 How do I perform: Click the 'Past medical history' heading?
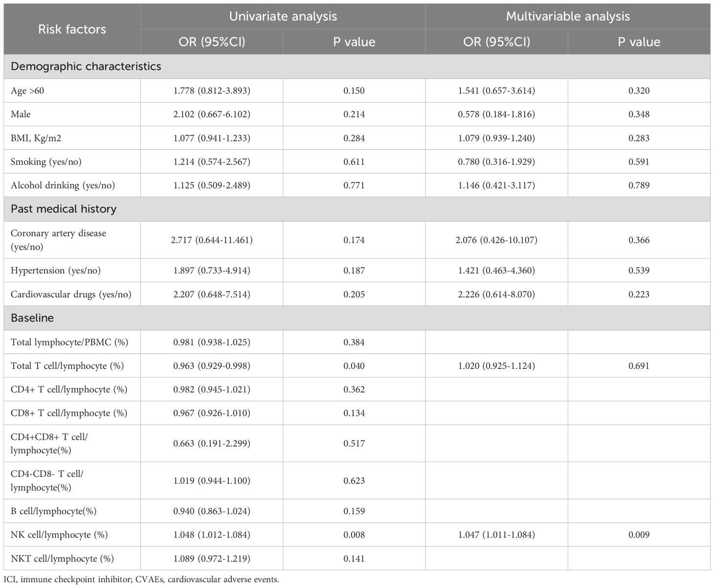coord(64,209)
